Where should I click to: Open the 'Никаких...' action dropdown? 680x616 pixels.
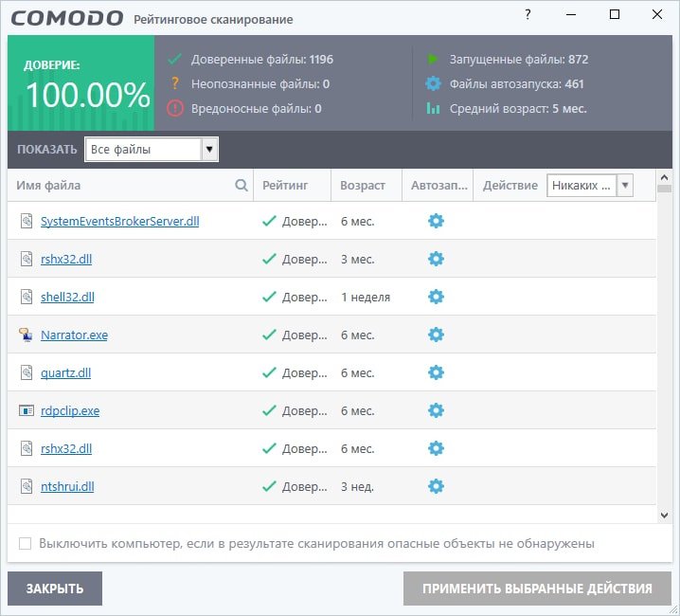(589, 186)
